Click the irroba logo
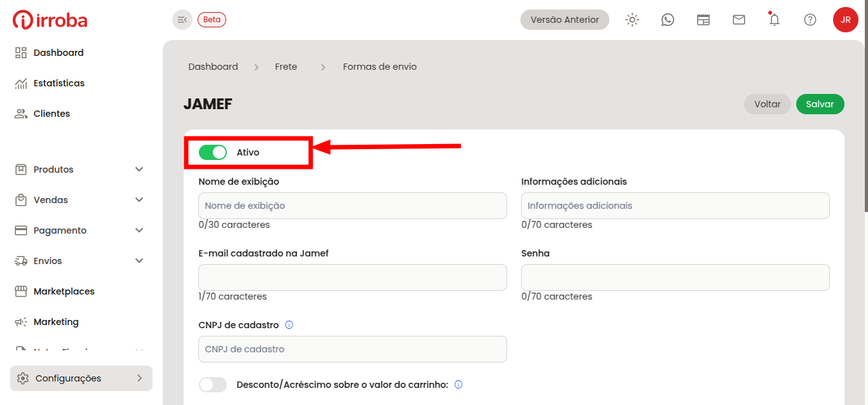 [x=50, y=20]
